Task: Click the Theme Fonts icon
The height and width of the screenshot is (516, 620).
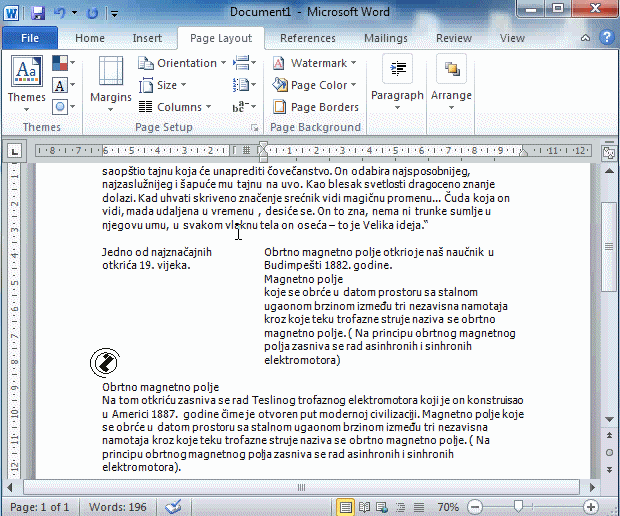Action: [62, 84]
